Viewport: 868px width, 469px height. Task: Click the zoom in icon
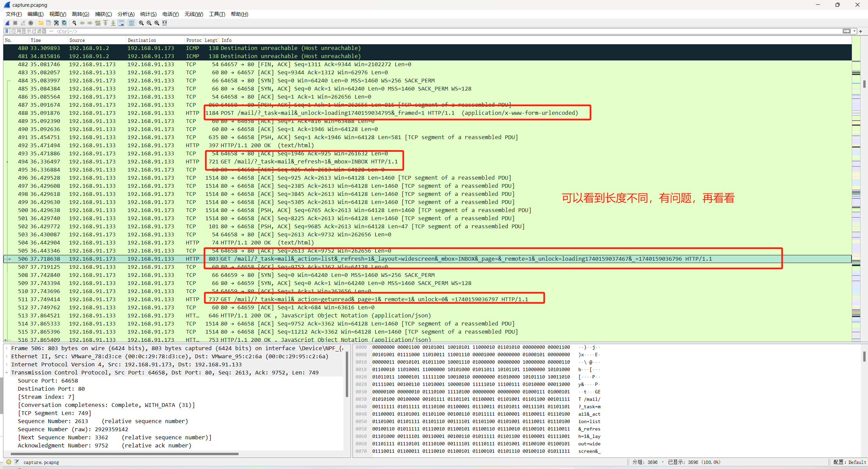pyautogui.click(x=141, y=23)
